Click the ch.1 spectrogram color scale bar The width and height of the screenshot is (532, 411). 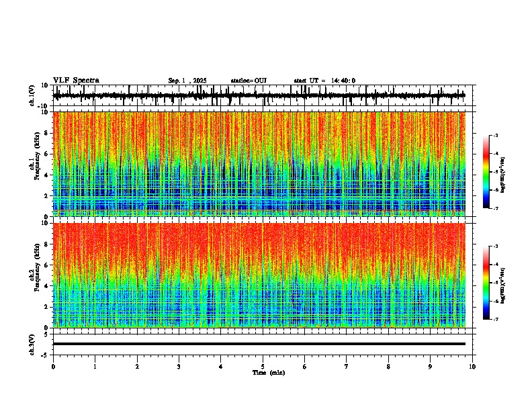(x=486, y=172)
